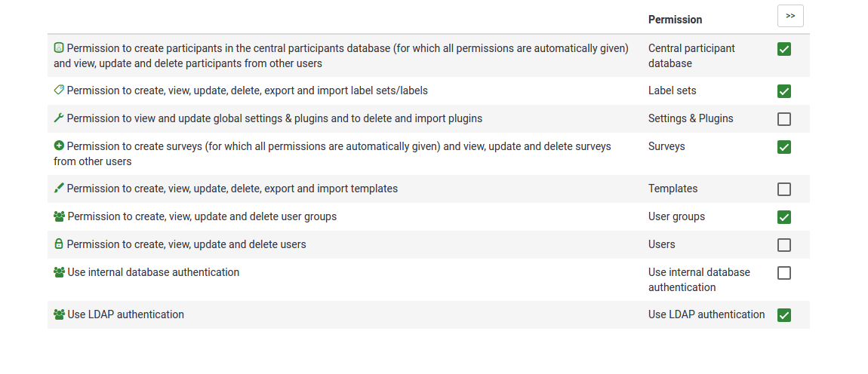Tick the Users permission checkbox
The height and width of the screenshot is (374, 868).
[x=784, y=245]
